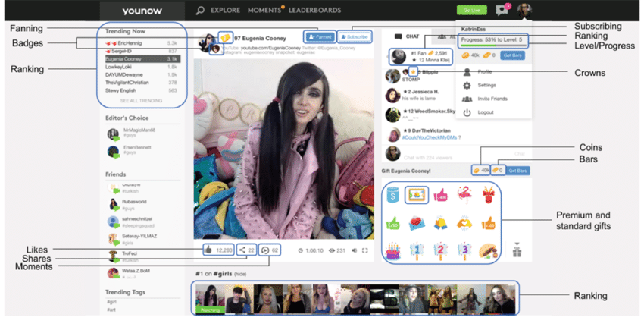Toggle the Fanned button

pos(319,36)
